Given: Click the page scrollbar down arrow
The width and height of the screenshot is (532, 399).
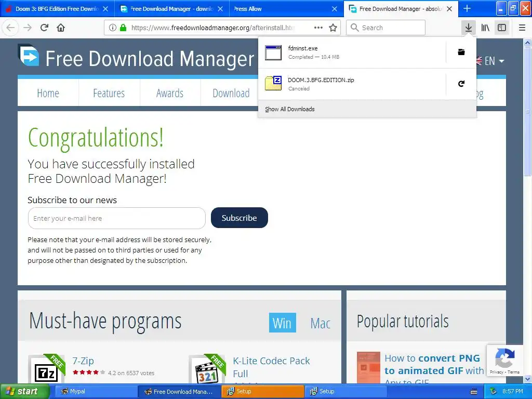Looking at the screenshot, I should coord(527,379).
